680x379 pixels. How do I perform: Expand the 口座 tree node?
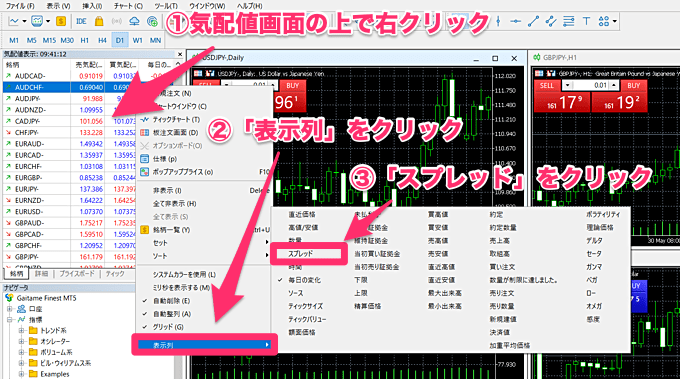[x=10, y=309]
